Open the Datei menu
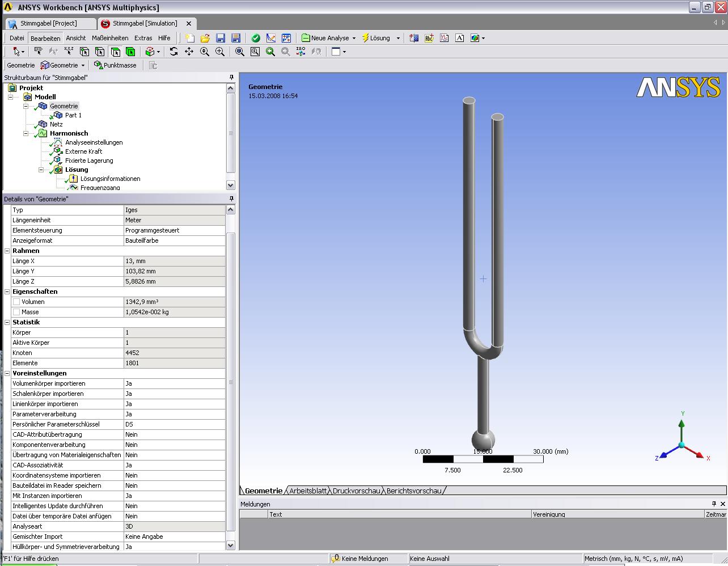The height and width of the screenshot is (566, 728). (16, 38)
